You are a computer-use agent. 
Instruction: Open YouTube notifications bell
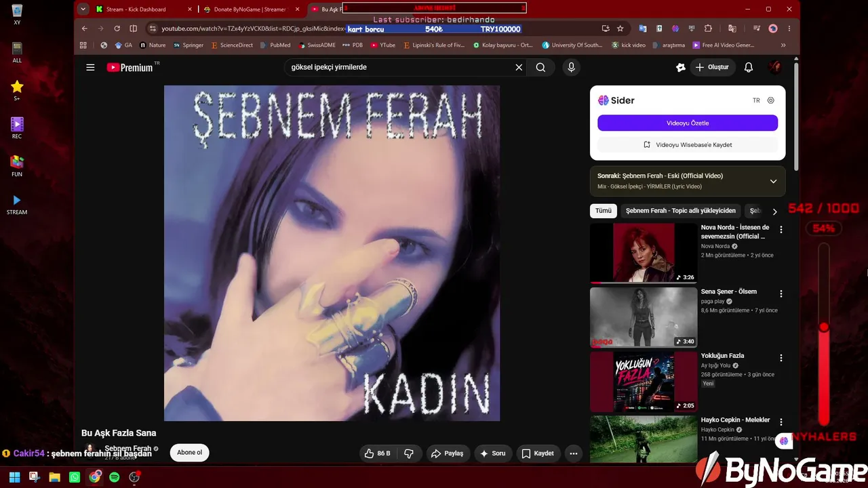click(x=749, y=67)
